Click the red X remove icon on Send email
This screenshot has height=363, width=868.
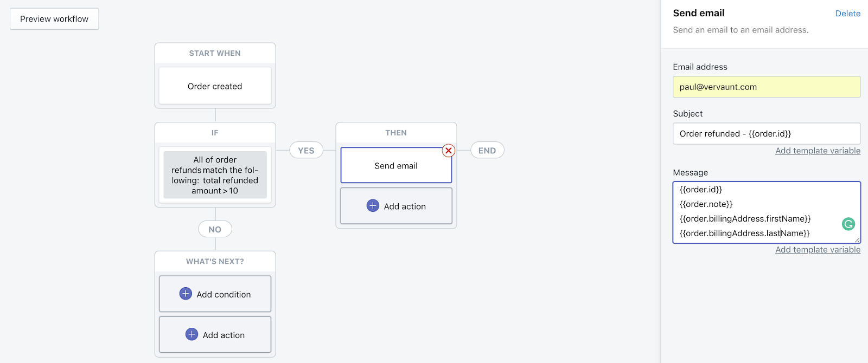pos(448,151)
